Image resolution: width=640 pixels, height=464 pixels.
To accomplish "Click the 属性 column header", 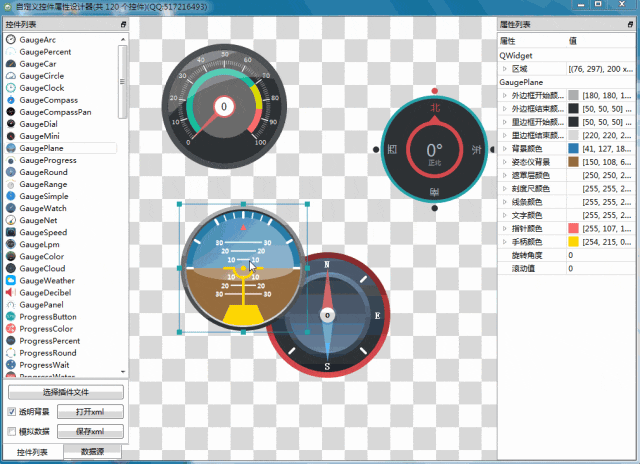I will click(532, 41).
